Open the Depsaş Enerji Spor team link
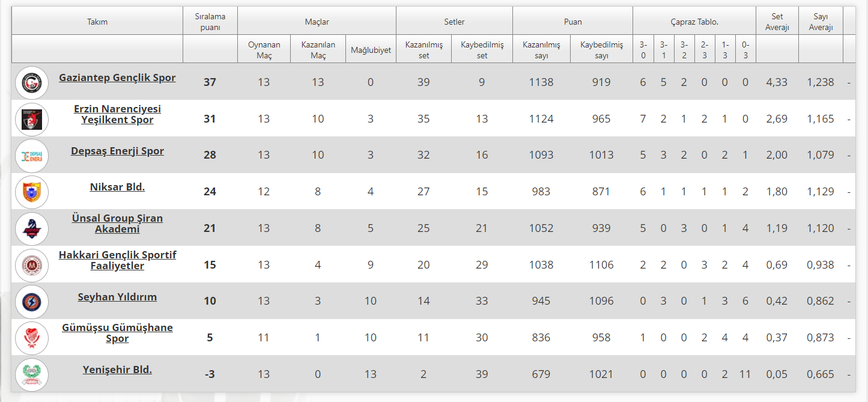This screenshot has height=402, width=868. (117, 151)
